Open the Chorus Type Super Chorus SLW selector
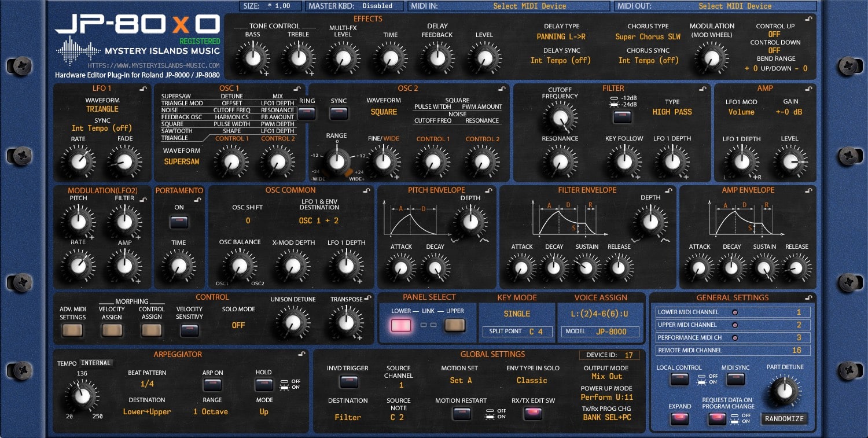This screenshot has height=438, width=868. 648,37
